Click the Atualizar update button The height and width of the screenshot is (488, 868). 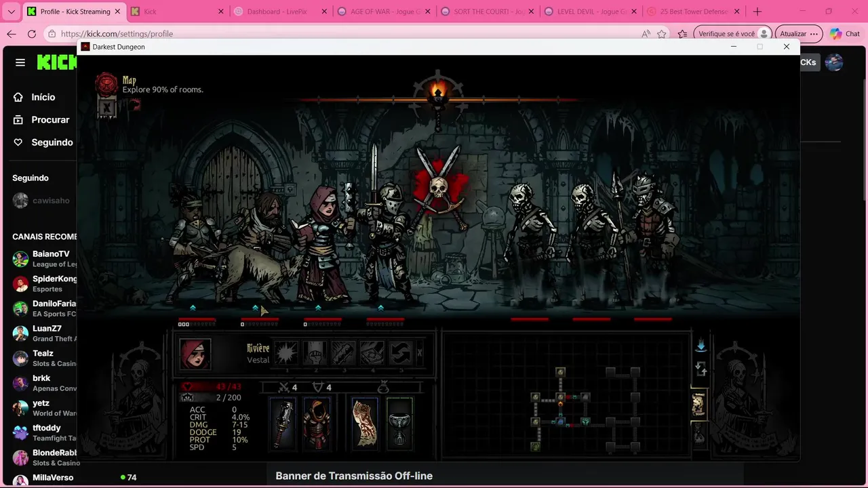[799, 34]
